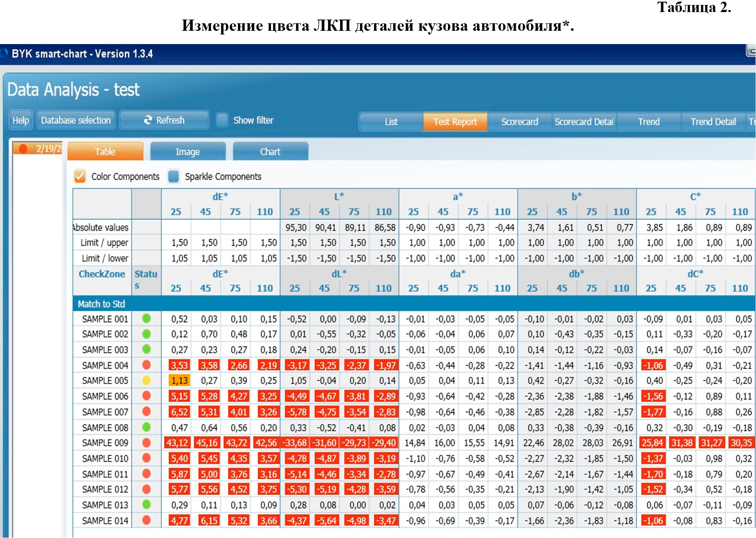The height and width of the screenshot is (538, 756).
Task: Click the red status dot for SAMPLE 014
Action: [146, 520]
